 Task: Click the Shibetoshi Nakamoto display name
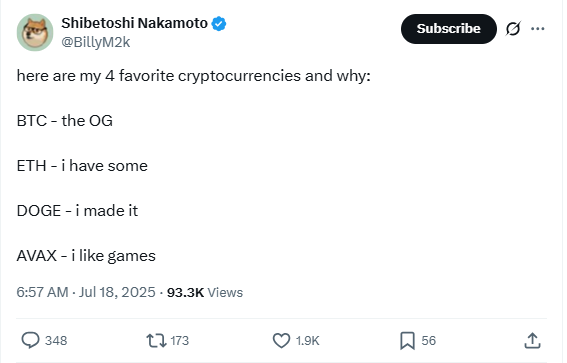click(135, 23)
